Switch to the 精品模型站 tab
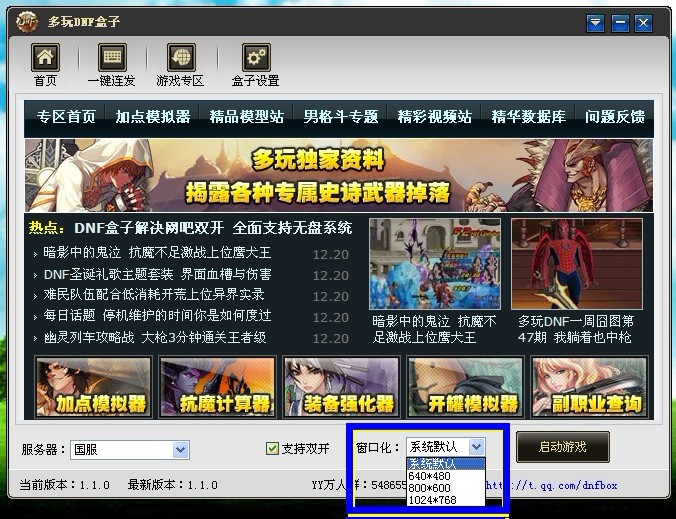The image size is (676, 519). [246, 117]
